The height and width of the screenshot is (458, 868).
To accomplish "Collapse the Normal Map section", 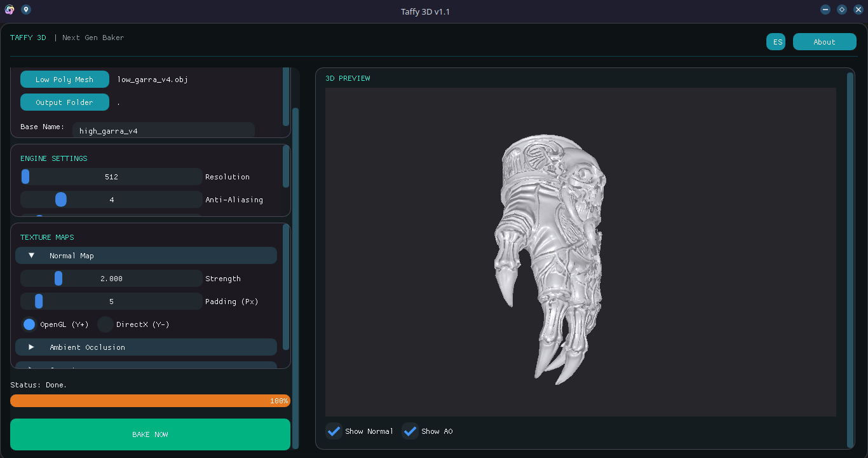I will coord(146,256).
